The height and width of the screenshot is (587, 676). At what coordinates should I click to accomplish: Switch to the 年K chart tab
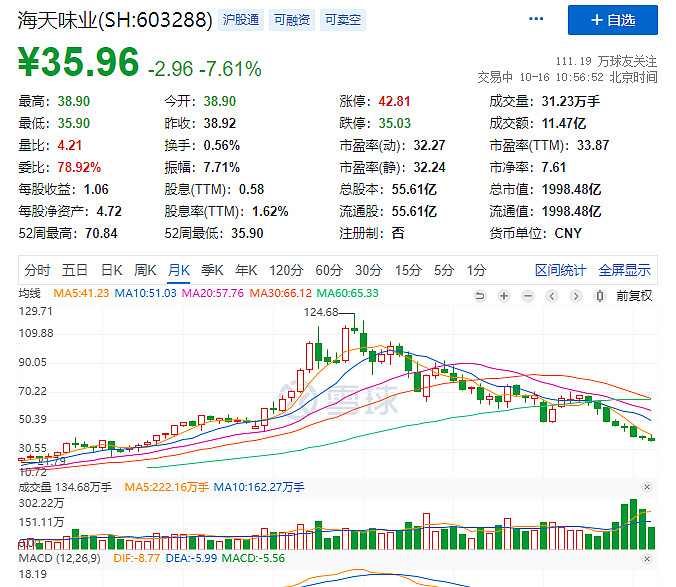pos(246,270)
